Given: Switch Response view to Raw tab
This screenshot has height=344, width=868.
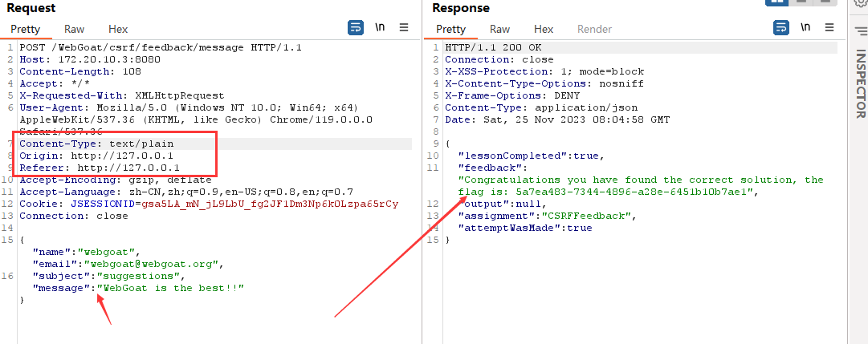Looking at the screenshot, I should 500,29.
